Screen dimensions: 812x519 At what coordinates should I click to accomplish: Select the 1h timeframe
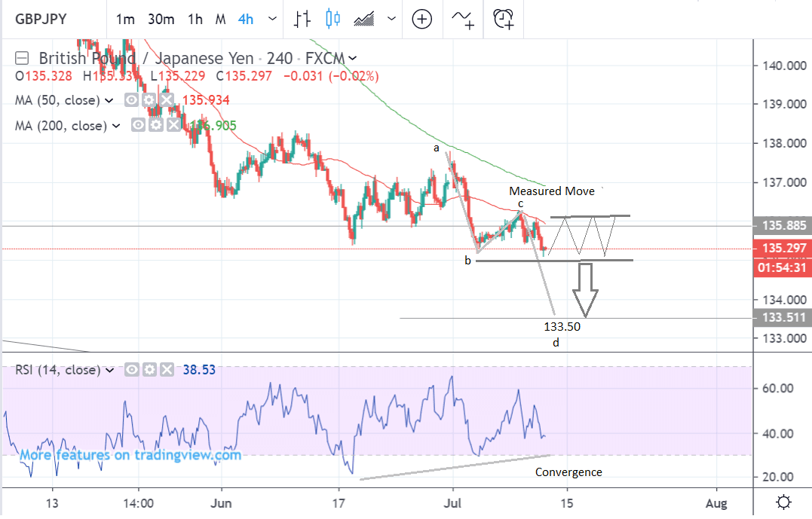point(195,19)
